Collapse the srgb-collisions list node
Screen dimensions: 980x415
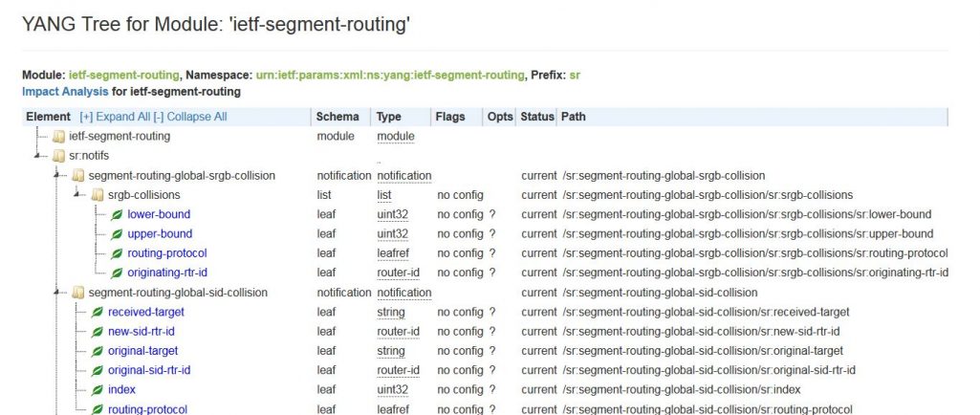[x=77, y=195]
